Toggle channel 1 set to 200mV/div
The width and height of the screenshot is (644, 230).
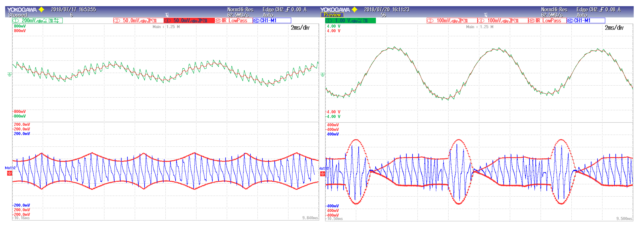(32, 20)
